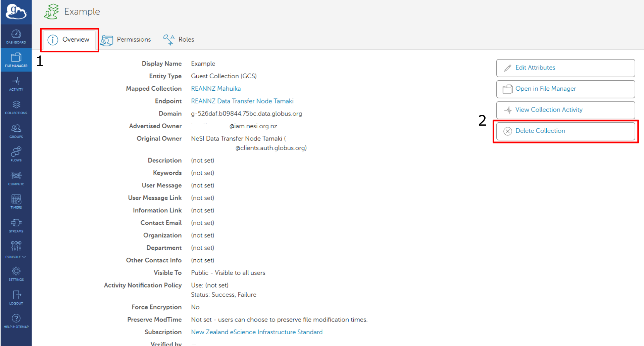Click the Logout sidebar icon
The image size is (644, 346).
point(16,297)
